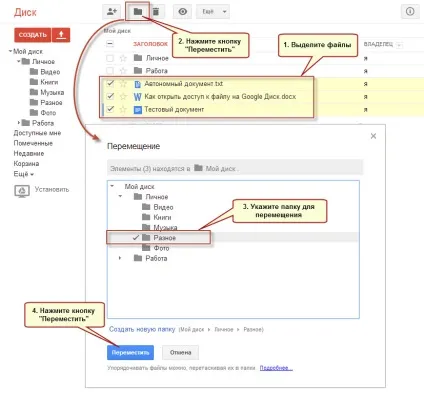Click the Установить link text

[x=52, y=189]
